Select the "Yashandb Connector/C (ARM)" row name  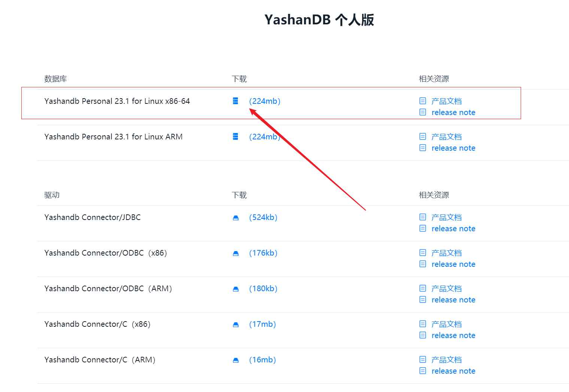coord(100,360)
